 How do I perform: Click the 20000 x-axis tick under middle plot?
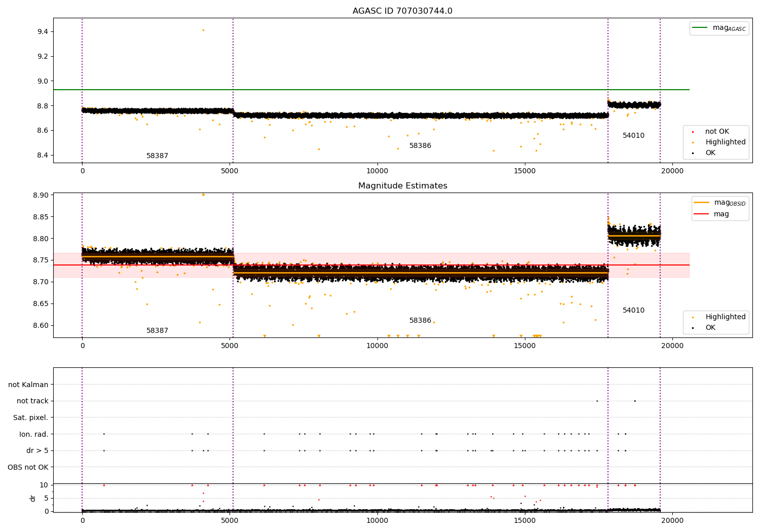point(672,346)
